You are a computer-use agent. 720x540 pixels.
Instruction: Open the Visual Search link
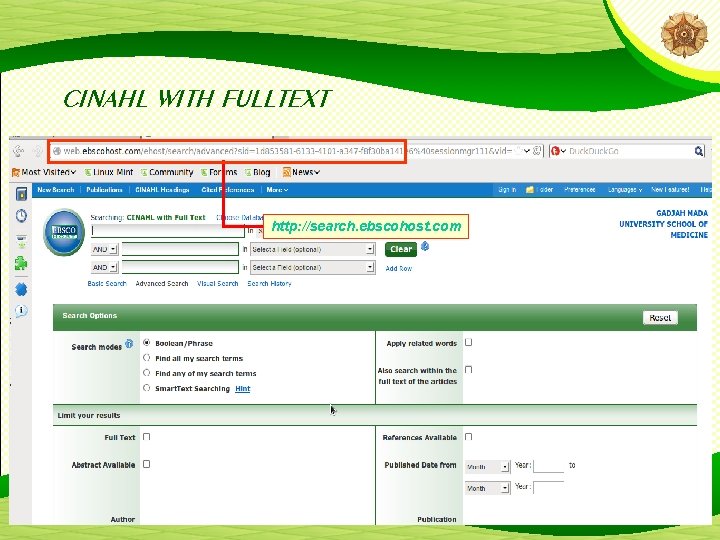click(x=217, y=284)
